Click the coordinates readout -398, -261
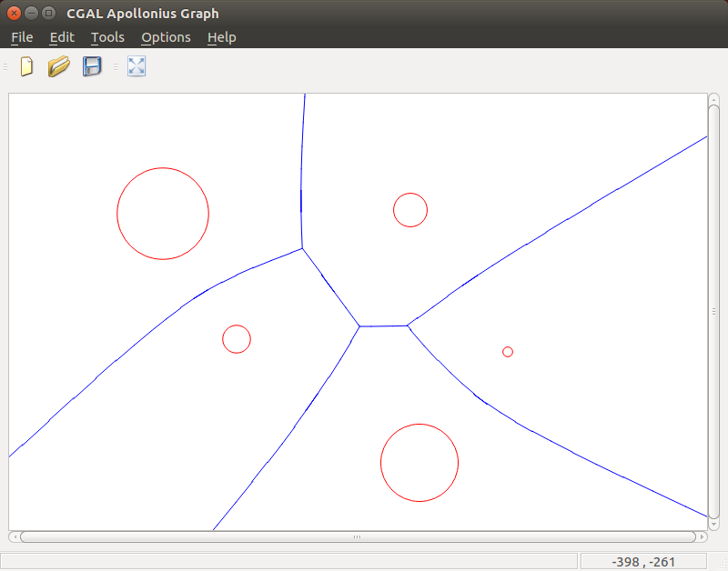 [643, 562]
